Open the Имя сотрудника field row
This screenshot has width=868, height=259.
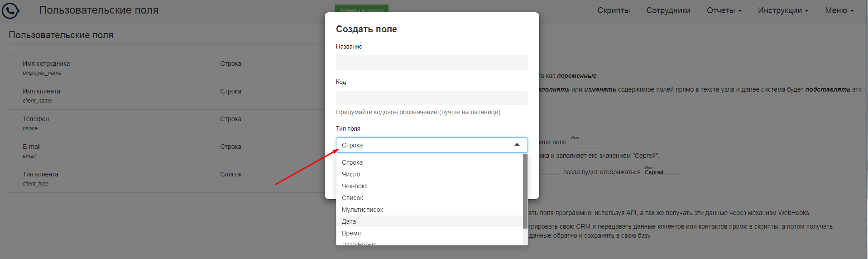click(x=167, y=68)
